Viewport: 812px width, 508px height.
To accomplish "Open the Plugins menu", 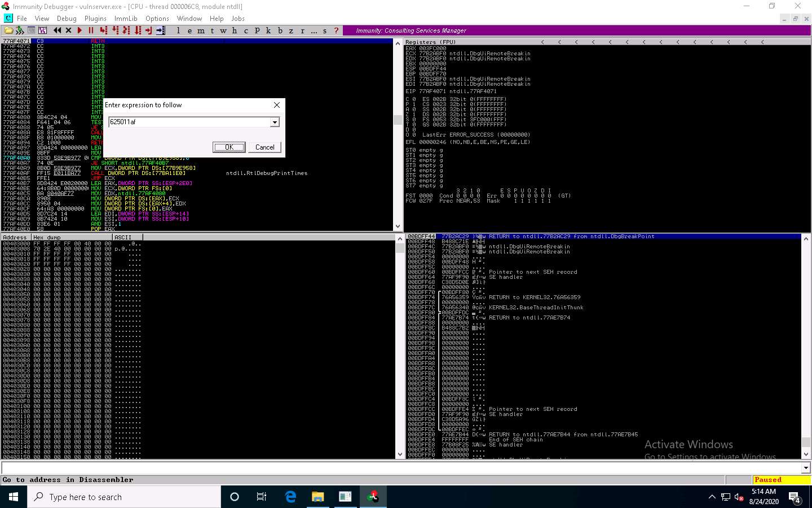I will click(x=95, y=19).
